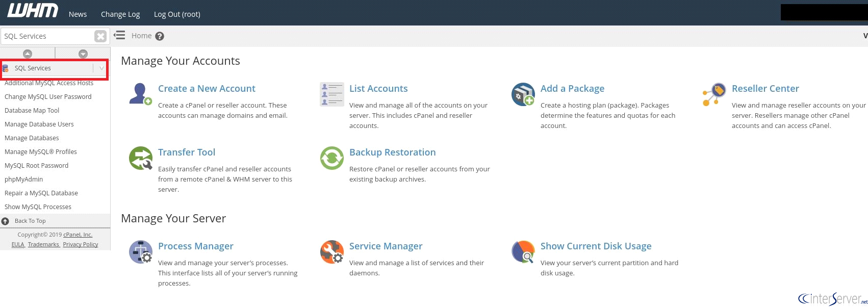Viewport: 868px width, 307px height.
Task: Launch phpMyAdmin from sidebar
Action: (x=23, y=180)
